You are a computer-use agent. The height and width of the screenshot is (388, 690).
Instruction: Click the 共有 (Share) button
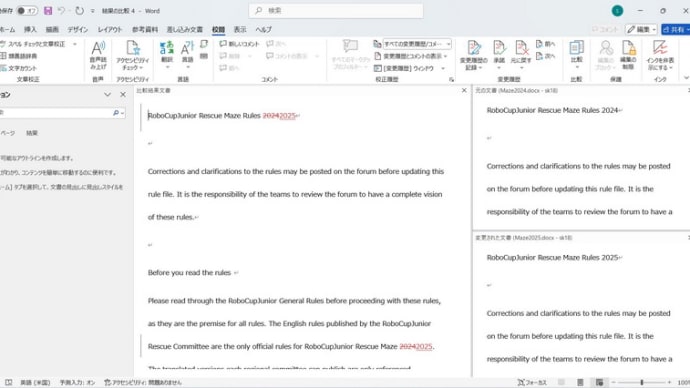[675, 29]
